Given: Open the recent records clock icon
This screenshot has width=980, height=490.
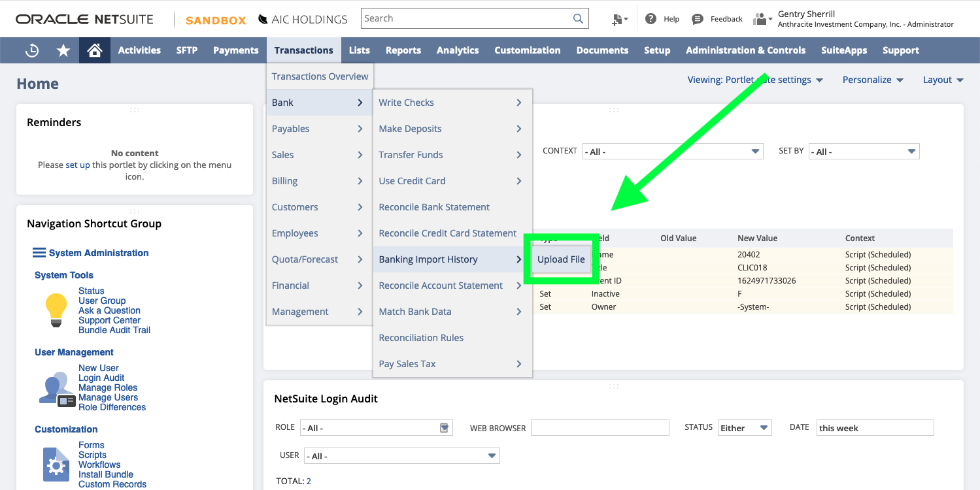Looking at the screenshot, I should click(31, 50).
